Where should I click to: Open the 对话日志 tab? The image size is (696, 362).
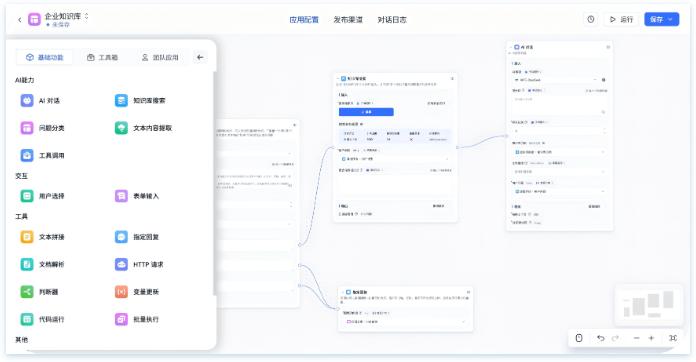click(x=392, y=20)
